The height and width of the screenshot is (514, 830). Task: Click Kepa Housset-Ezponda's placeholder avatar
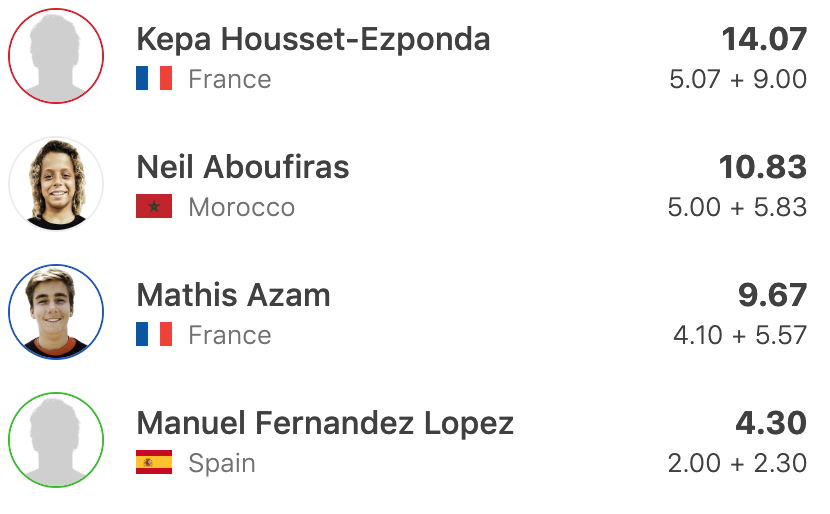pos(56,56)
